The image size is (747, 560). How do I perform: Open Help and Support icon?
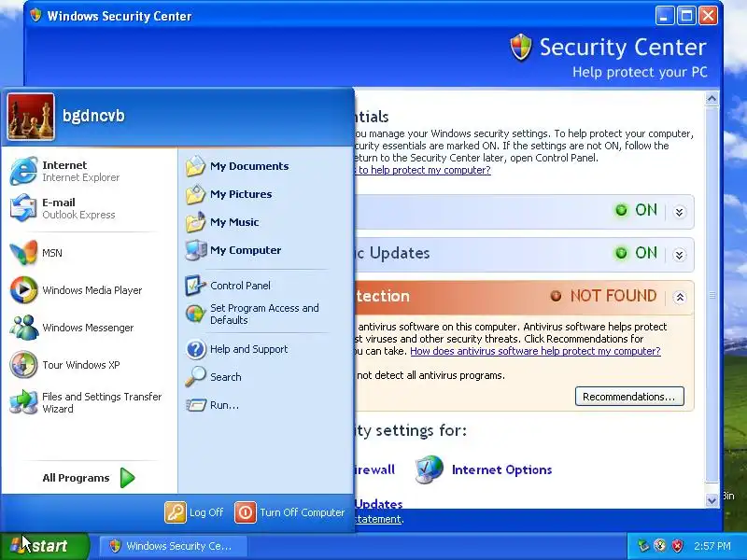click(x=195, y=349)
